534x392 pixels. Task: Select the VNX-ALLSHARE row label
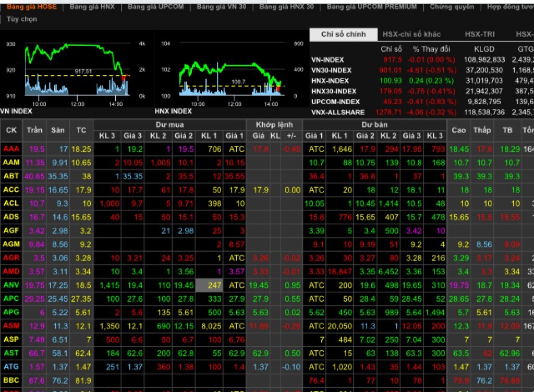click(338, 112)
